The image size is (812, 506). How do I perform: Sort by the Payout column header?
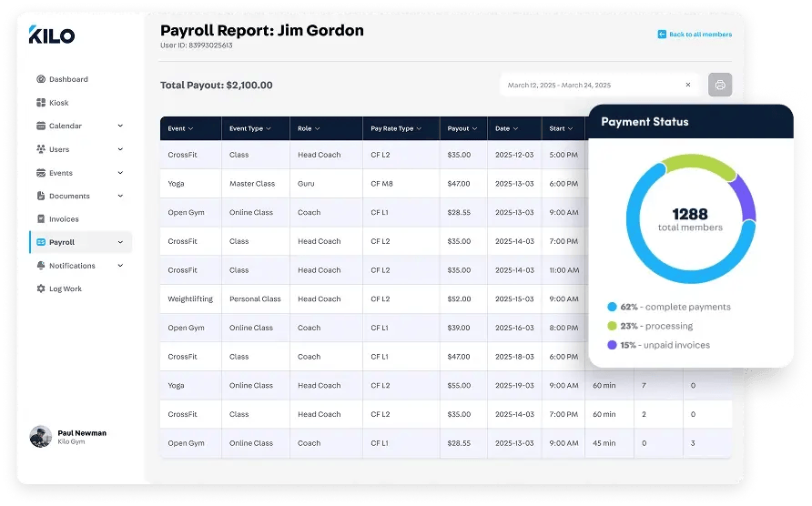[462, 129]
